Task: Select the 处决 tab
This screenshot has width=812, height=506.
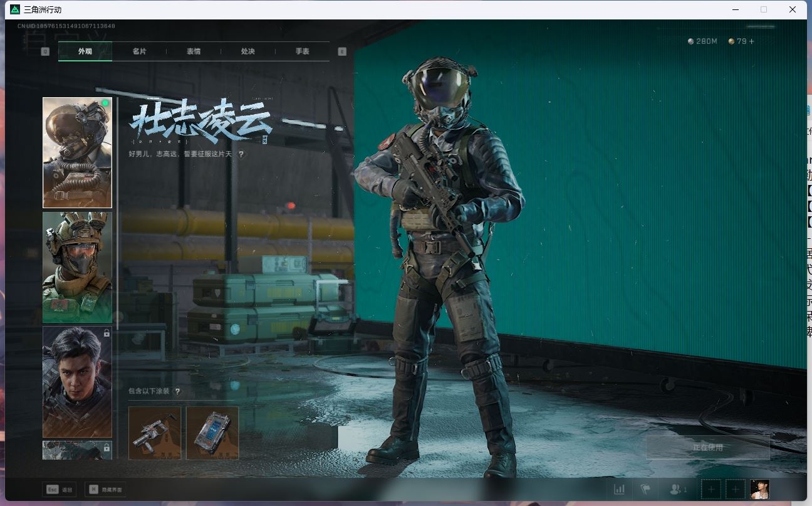Action: 248,51
